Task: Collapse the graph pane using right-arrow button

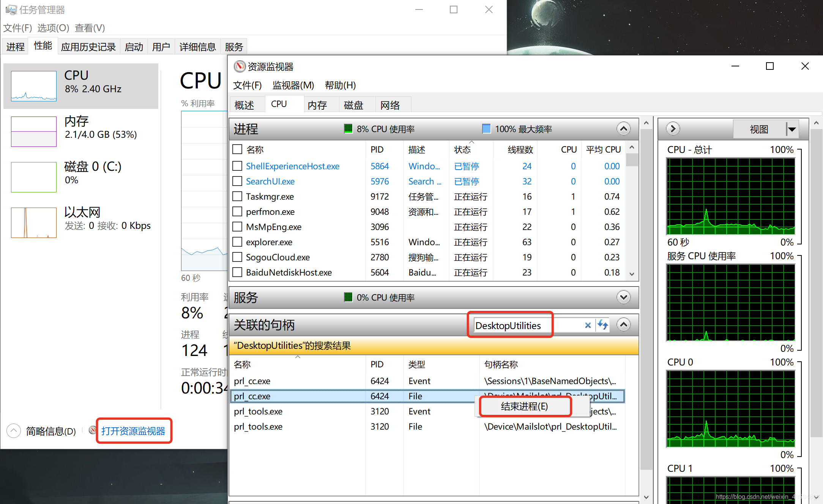Action: (x=673, y=129)
